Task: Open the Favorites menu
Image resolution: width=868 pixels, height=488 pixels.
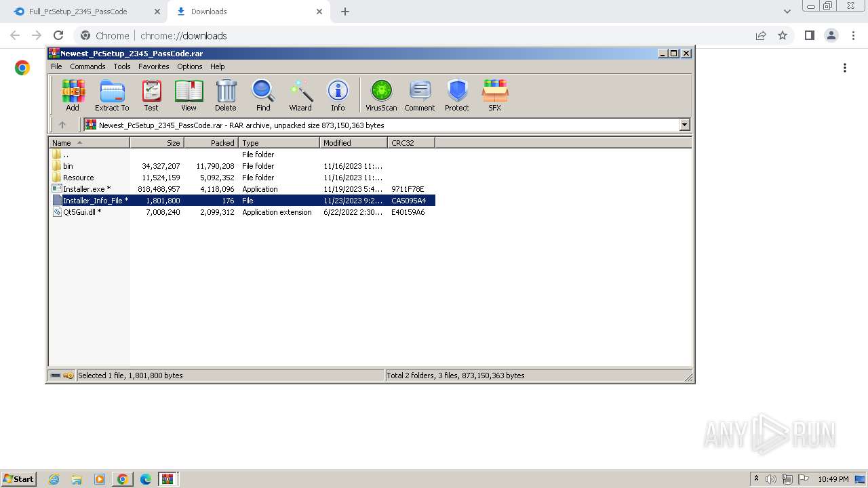Action: pos(154,66)
